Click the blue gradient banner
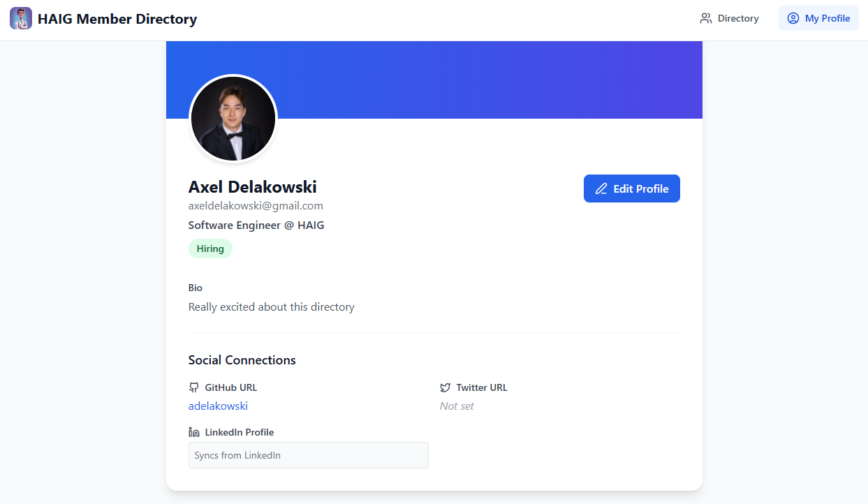 489,77
